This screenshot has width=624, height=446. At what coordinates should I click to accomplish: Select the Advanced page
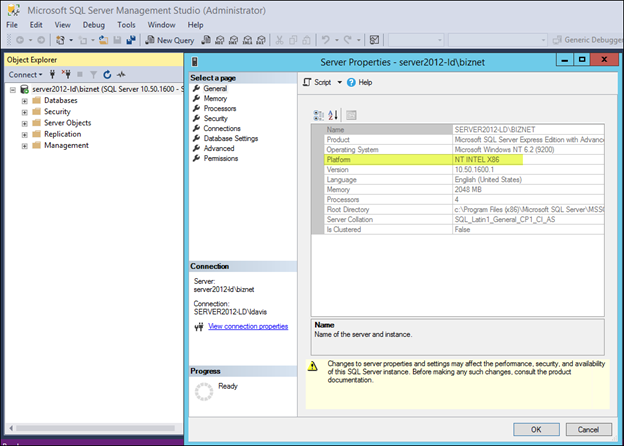click(219, 148)
